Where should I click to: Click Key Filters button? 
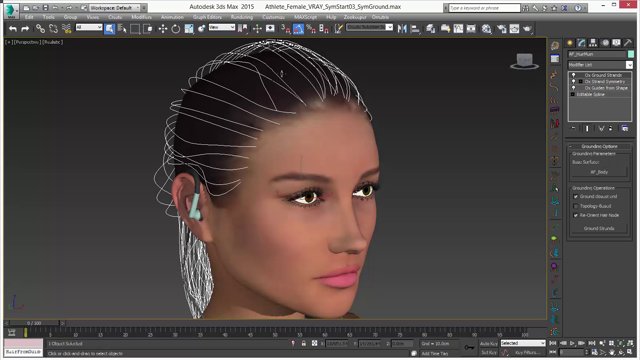(x=527, y=352)
